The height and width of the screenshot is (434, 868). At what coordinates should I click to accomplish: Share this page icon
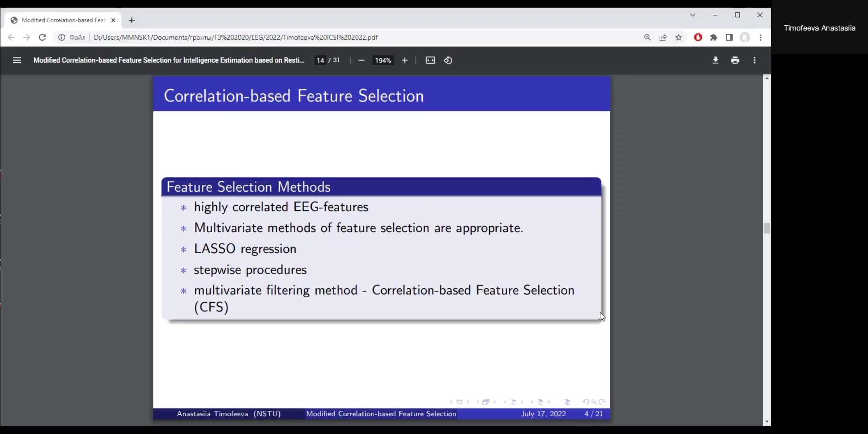pyautogui.click(x=663, y=37)
